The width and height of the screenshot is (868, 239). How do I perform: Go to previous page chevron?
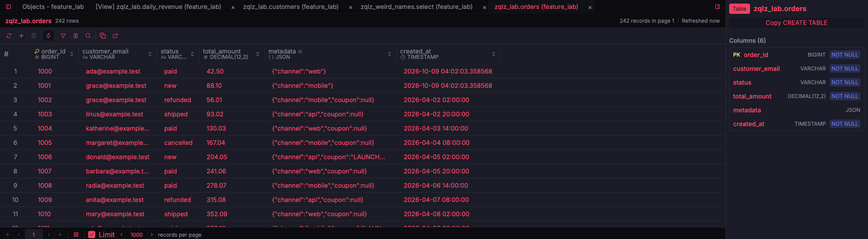(x=19, y=235)
